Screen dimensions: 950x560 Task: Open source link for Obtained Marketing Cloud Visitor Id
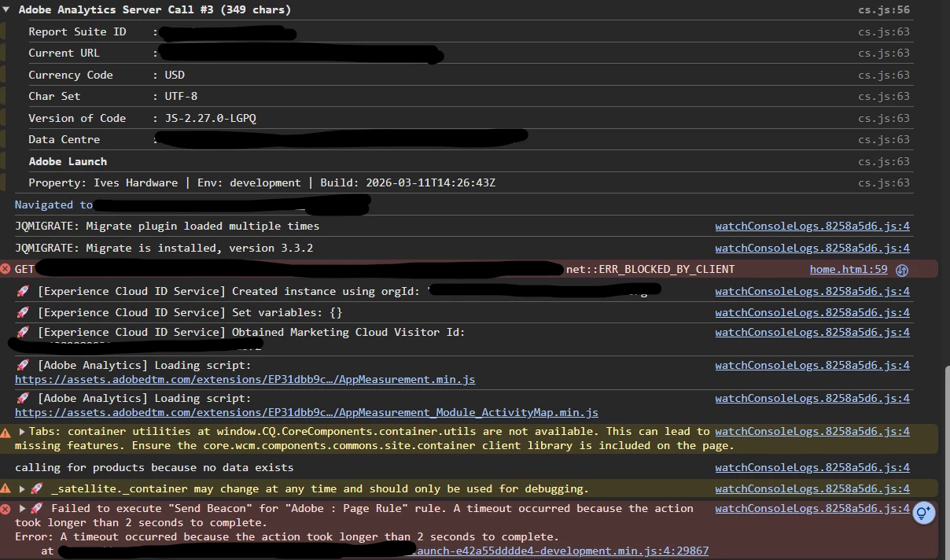pos(812,332)
